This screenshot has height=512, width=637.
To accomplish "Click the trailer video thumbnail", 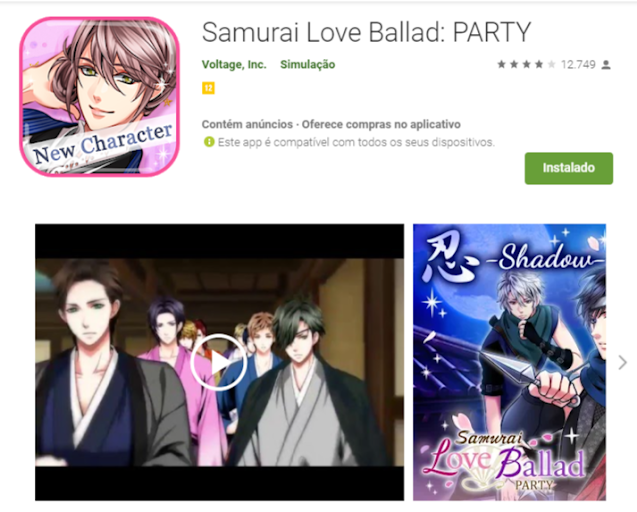I will click(219, 362).
